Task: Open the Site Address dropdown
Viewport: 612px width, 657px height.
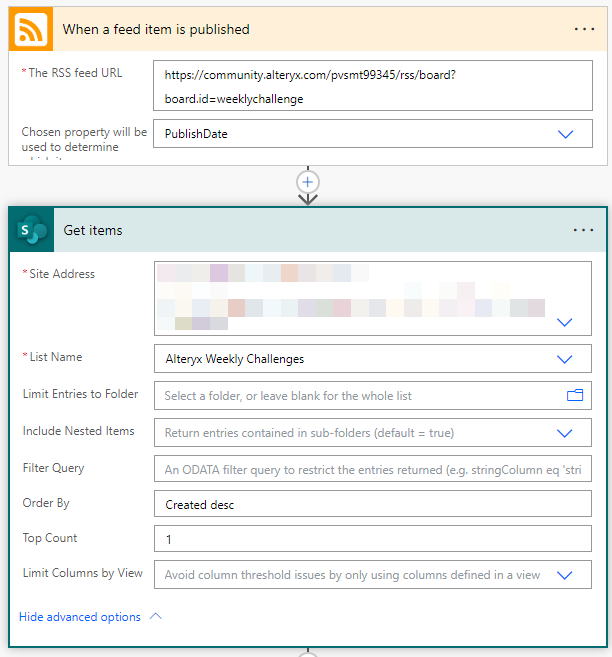Action: [x=564, y=322]
